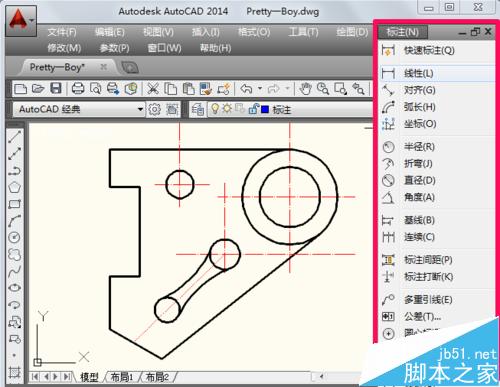500x387 pixels.
Task: Toggle the layer lock padlock icon
Action: pyautogui.click(x=254, y=109)
